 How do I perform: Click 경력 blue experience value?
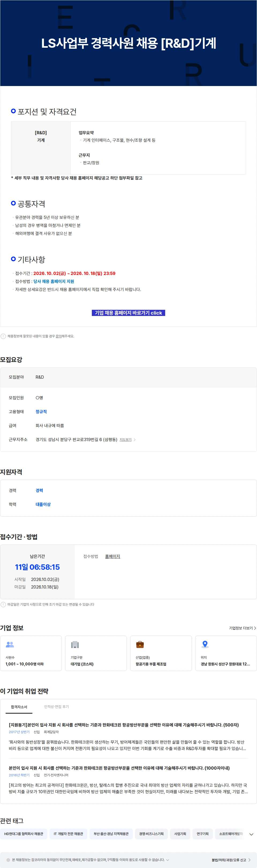(x=39, y=490)
